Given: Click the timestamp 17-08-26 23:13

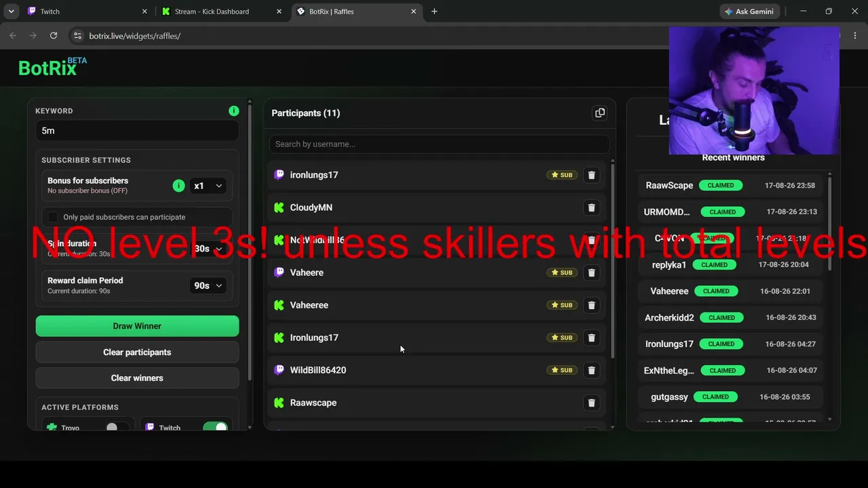Looking at the screenshot, I should pos(791,211).
